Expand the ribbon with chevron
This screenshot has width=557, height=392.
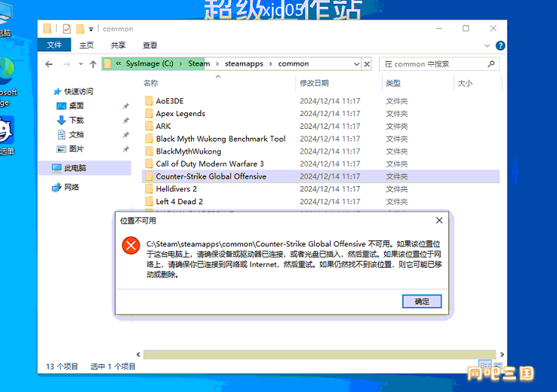click(x=487, y=45)
